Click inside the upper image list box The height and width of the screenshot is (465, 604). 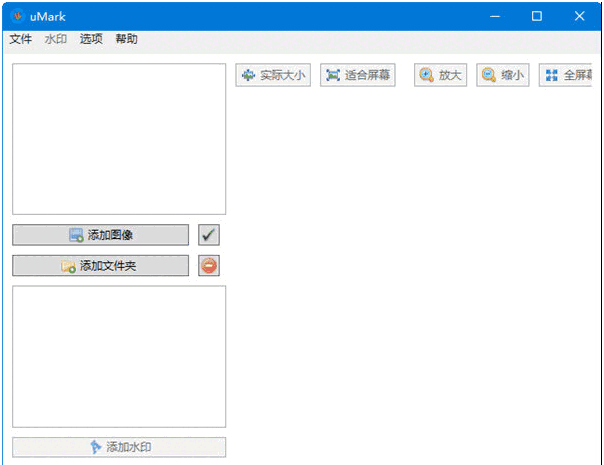coord(119,139)
